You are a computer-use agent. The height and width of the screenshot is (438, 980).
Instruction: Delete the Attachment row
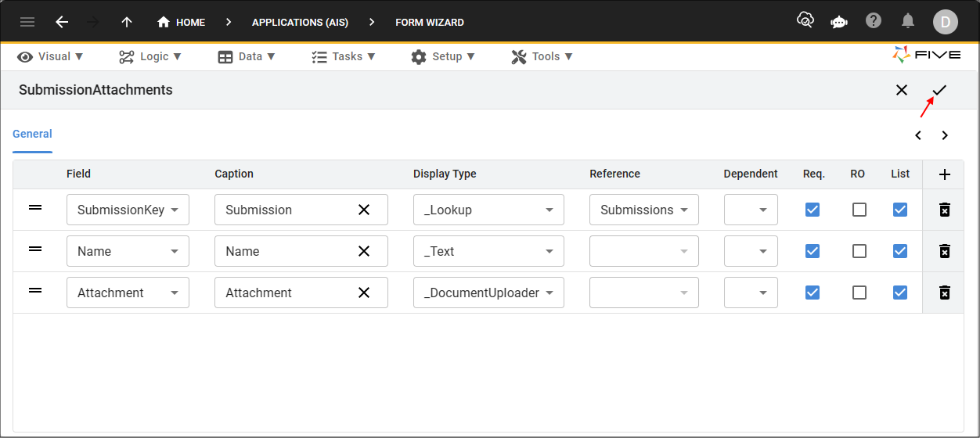tap(944, 293)
